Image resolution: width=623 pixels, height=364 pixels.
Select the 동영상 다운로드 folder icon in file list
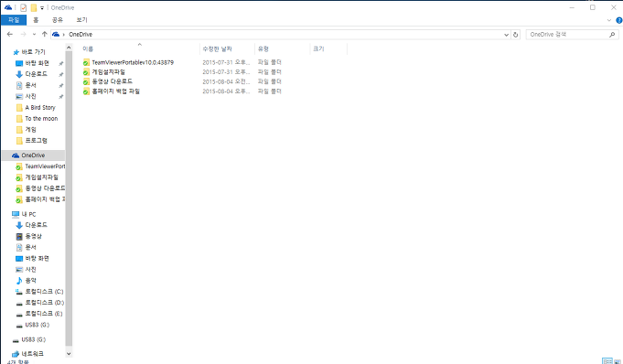click(86, 81)
